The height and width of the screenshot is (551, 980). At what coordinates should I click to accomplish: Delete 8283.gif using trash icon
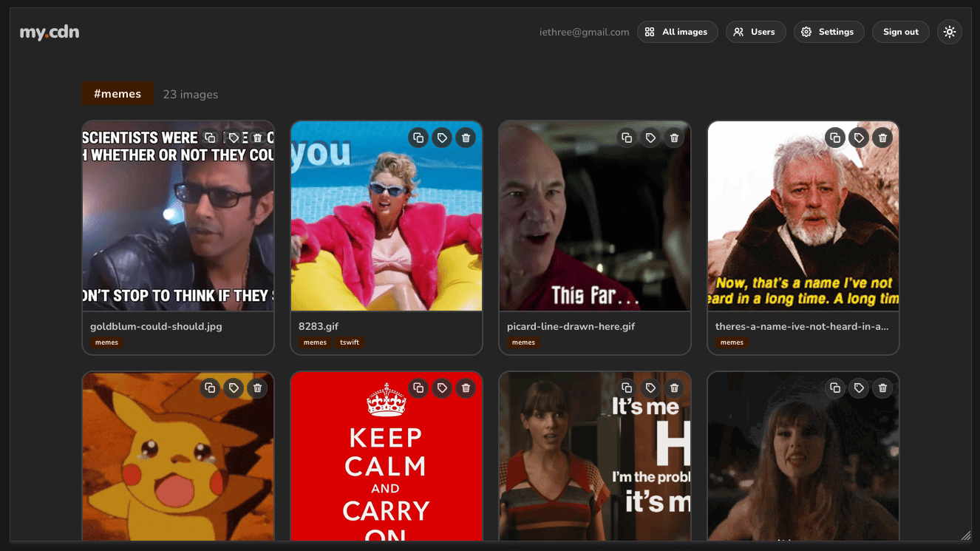pos(466,138)
